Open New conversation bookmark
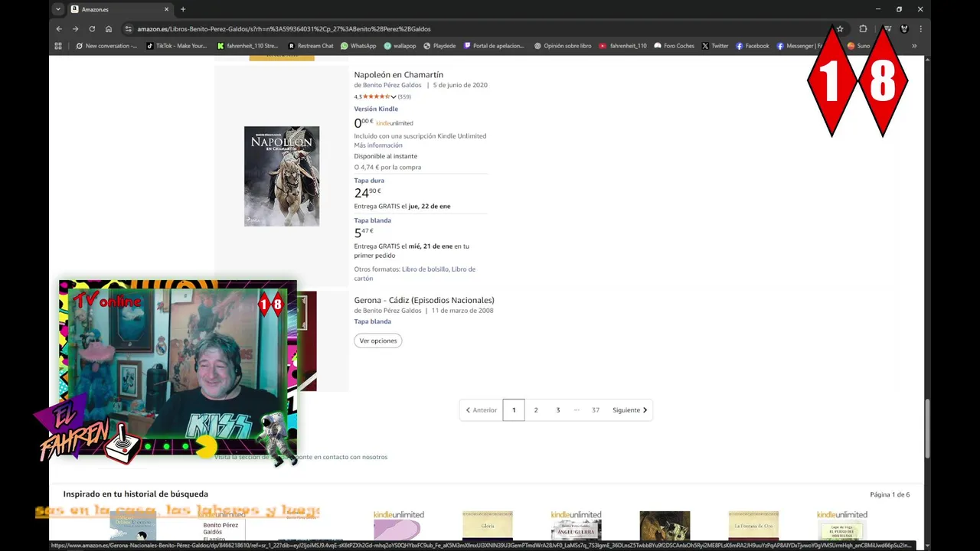 (x=106, y=46)
